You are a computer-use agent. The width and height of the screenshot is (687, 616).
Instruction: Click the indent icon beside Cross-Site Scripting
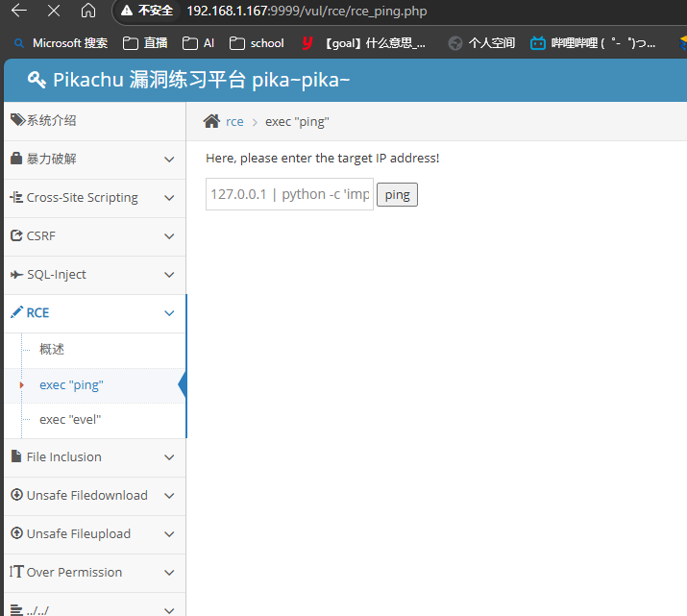pos(16,197)
